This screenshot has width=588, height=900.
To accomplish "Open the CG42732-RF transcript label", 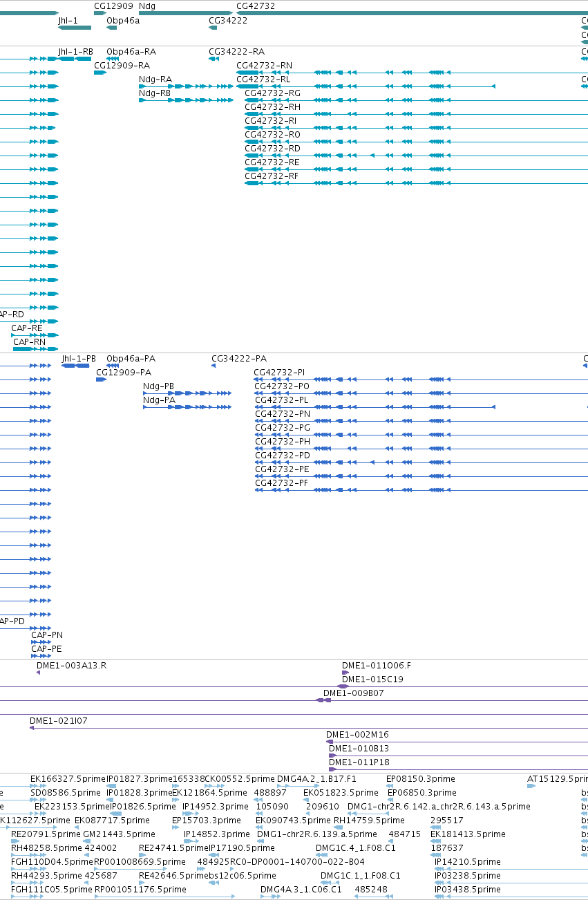I will pyautogui.click(x=272, y=176).
